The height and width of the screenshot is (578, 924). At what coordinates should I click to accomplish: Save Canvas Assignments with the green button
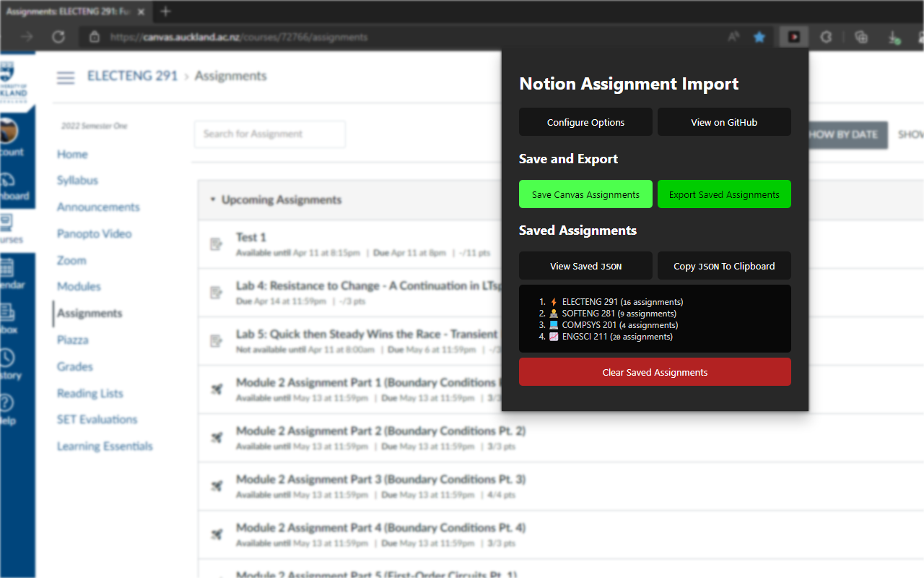pyautogui.click(x=585, y=194)
